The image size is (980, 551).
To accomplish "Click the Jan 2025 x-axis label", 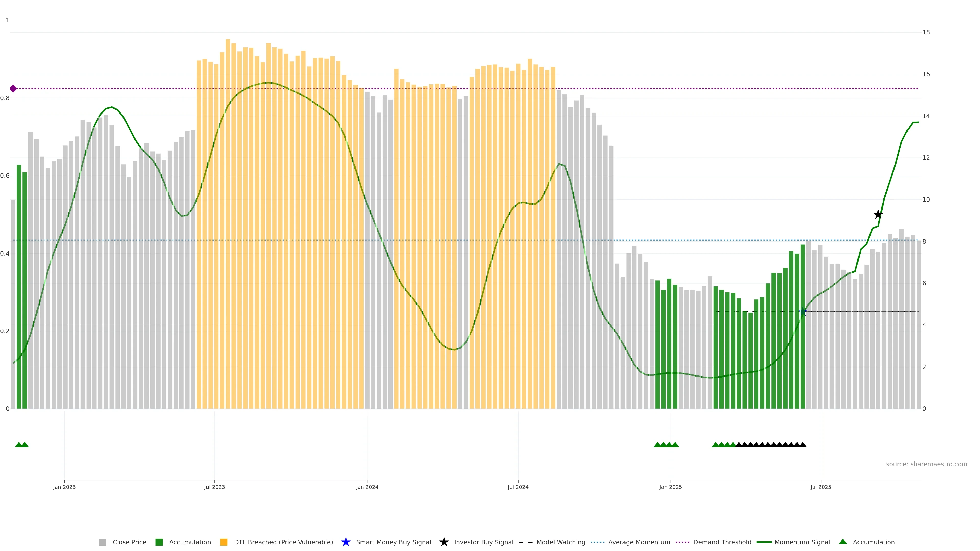I will [670, 487].
